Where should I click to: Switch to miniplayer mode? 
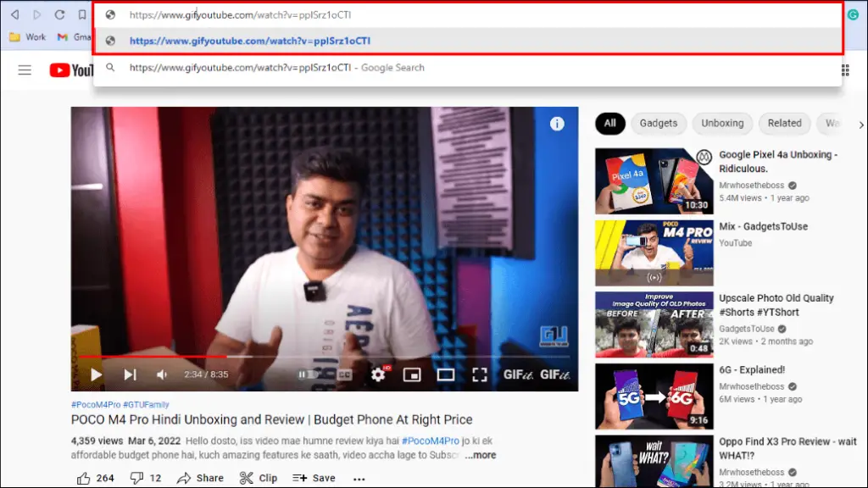(412, 374)
